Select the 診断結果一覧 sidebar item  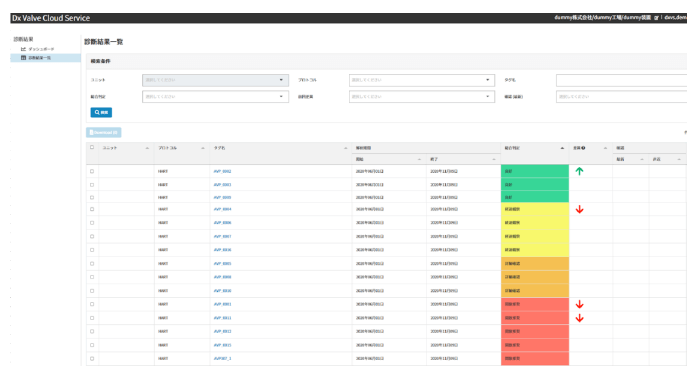tap(45, 58)
